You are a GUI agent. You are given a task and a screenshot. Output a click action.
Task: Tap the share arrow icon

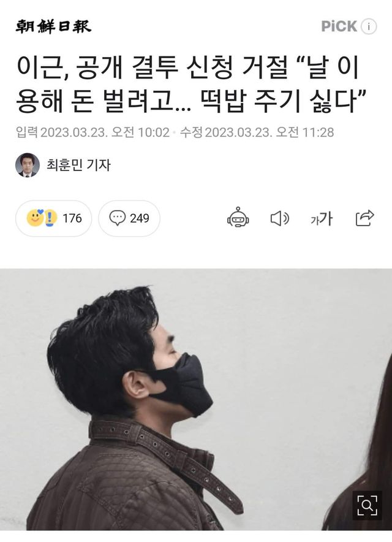tap(364, 218)
